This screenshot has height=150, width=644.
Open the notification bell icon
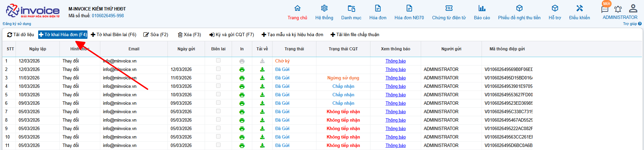tap(618, 9)
